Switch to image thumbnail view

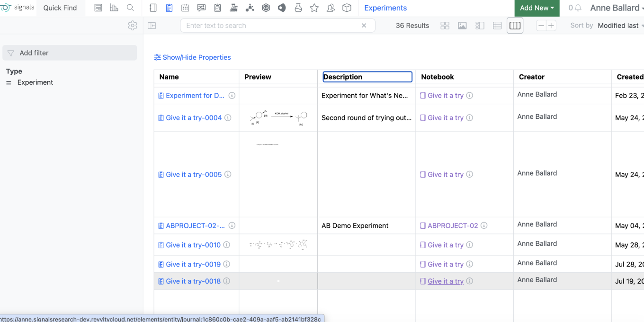462,26
